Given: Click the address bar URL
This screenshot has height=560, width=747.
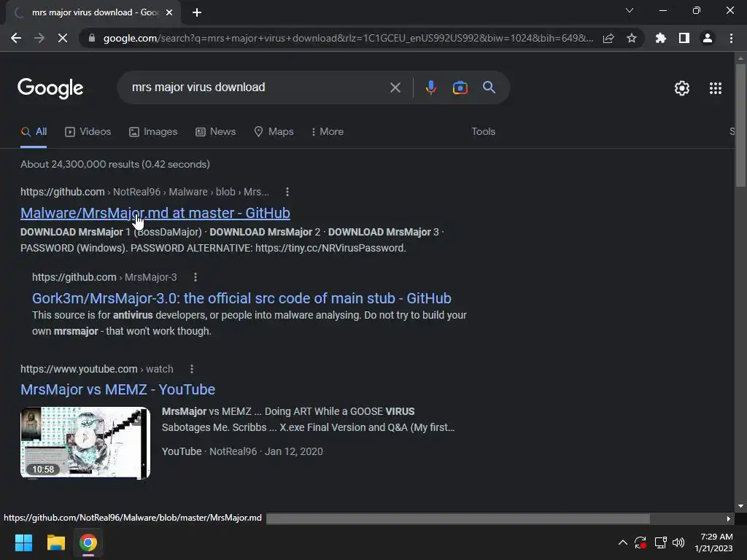Looking at the screenshot, I should (x=348, y=38).
